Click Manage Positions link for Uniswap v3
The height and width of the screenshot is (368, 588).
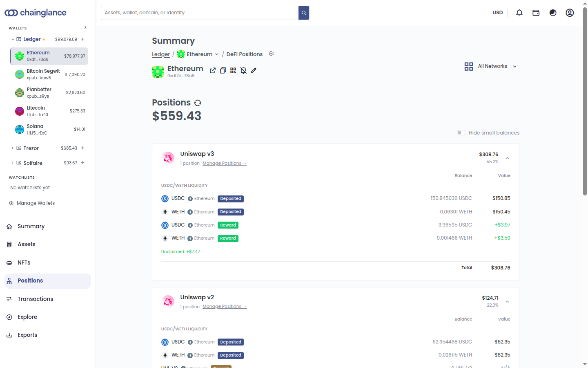click(225, 164)
